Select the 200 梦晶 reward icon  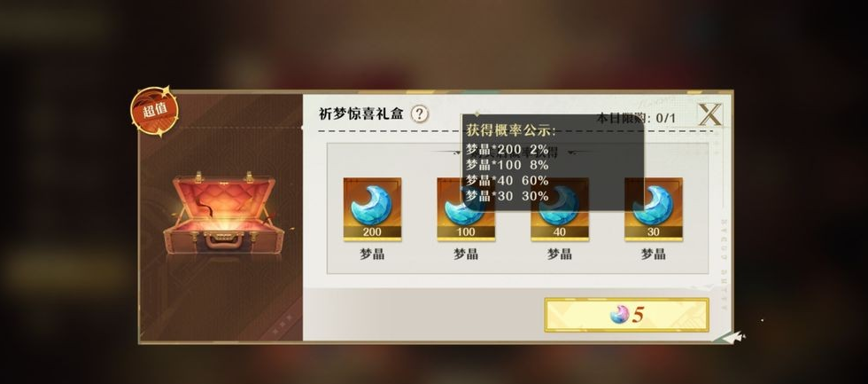tap(372, 209)
